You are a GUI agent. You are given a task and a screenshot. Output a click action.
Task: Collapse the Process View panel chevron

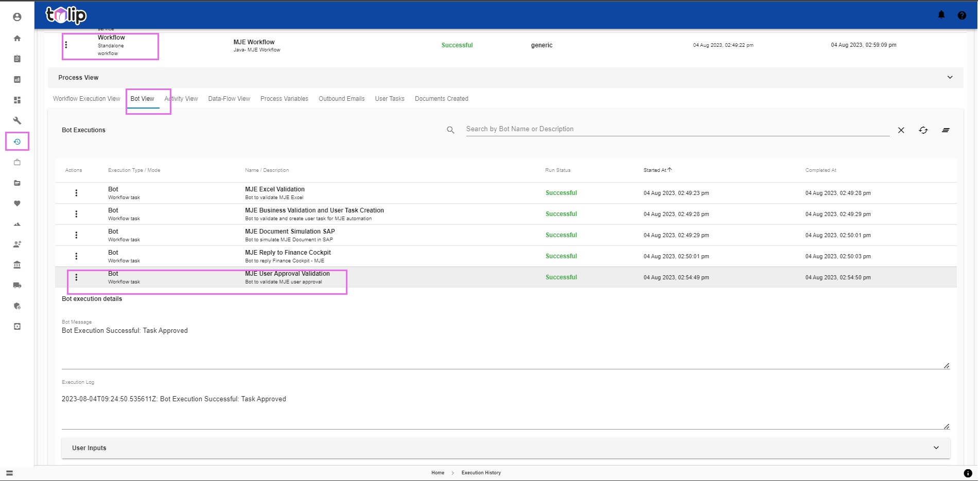point(950,78)
